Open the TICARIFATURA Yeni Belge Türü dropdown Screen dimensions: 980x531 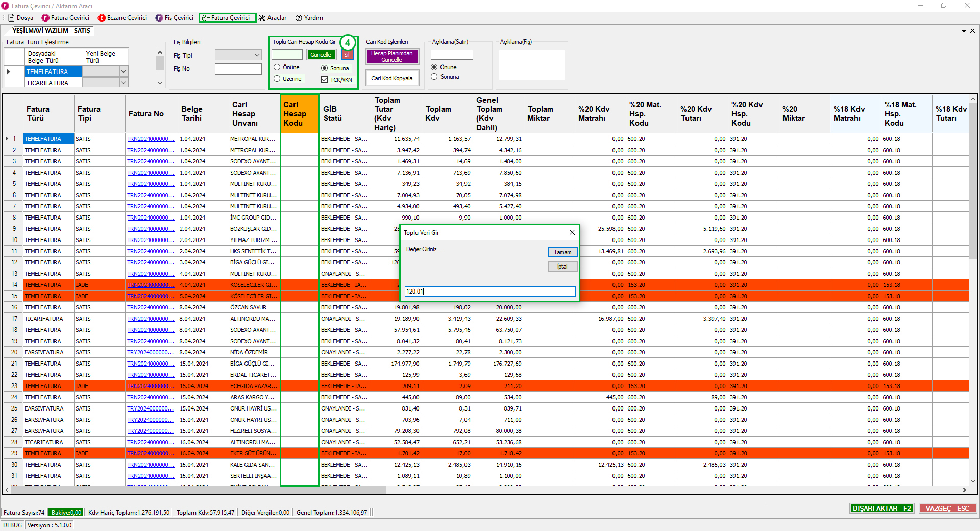click(x=123, y=83)
